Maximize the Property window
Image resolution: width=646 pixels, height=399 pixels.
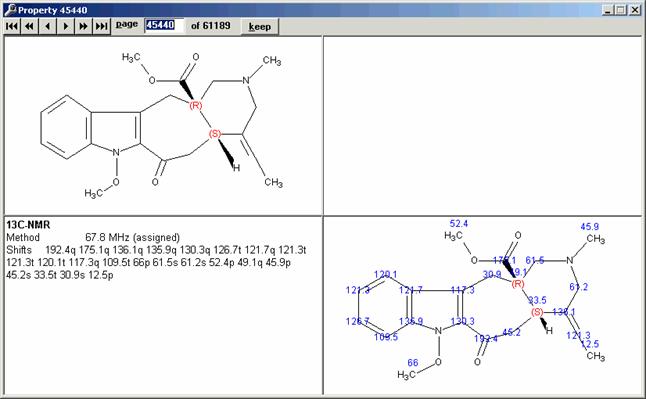(621, 10)
